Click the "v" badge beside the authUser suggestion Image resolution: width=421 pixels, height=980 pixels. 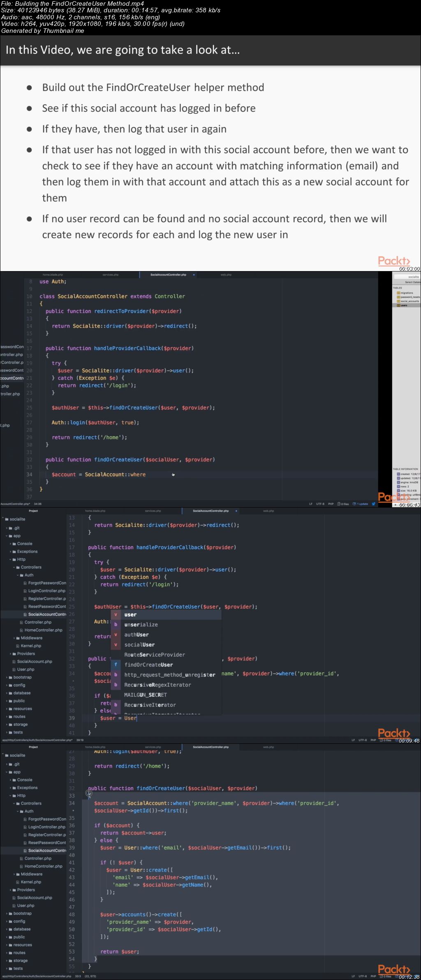point(116,635)
